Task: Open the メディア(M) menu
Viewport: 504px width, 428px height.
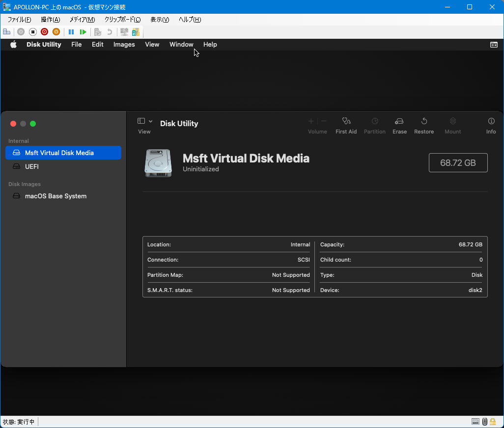Action: click(x=83, y=20)
